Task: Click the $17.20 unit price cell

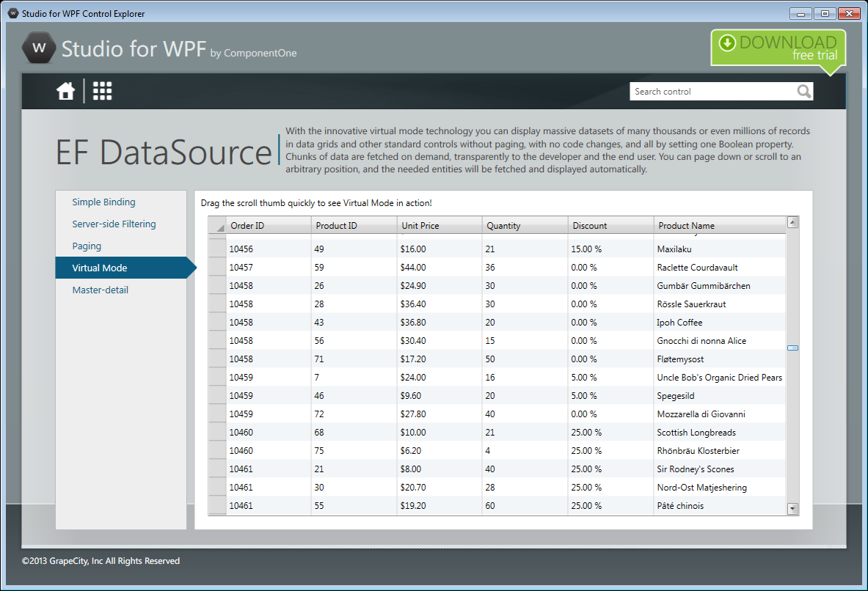Action: click(x=440, y=359)
